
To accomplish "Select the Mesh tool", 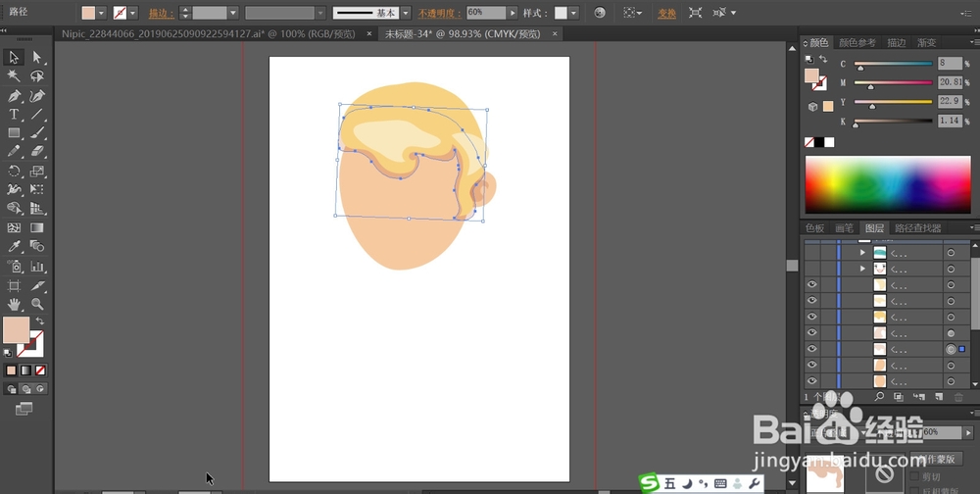I will [14, 227].
